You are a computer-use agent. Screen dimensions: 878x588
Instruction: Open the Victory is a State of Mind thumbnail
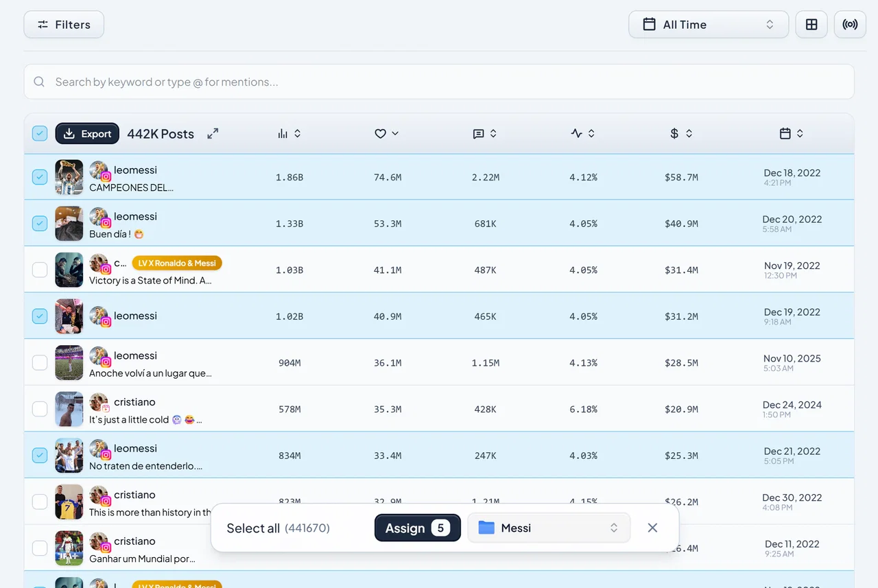69,270
